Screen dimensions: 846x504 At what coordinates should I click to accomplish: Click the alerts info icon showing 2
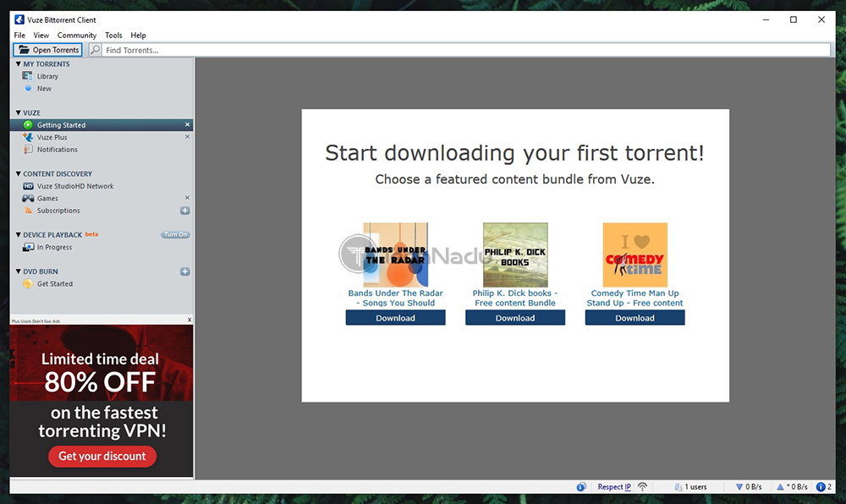(x=821, y=487)
